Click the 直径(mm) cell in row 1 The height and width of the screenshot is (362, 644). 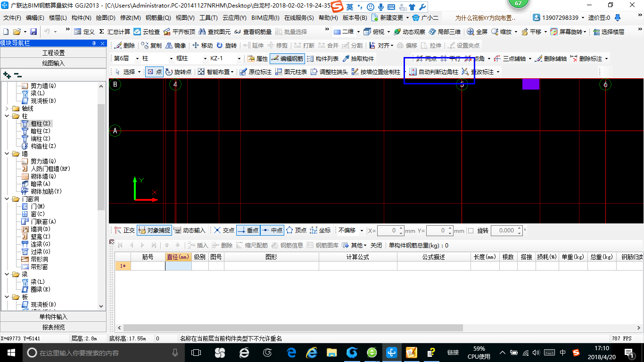[178, 266]
